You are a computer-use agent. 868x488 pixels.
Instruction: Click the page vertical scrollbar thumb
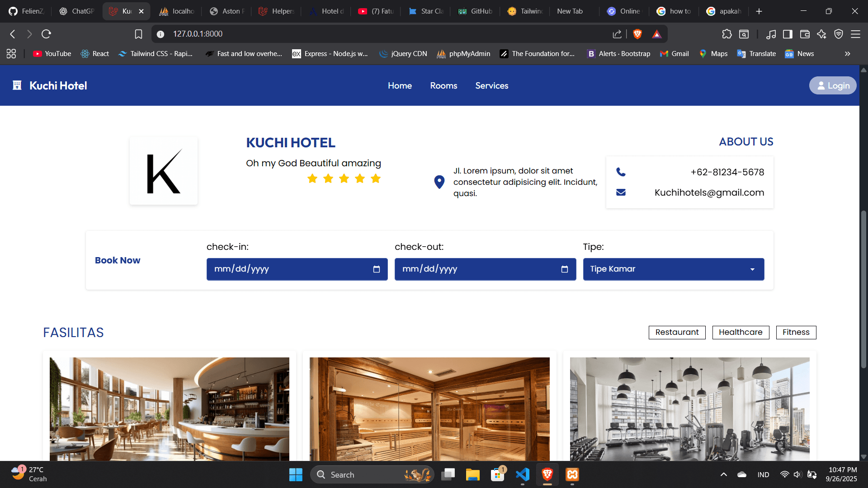pos(863,289)
